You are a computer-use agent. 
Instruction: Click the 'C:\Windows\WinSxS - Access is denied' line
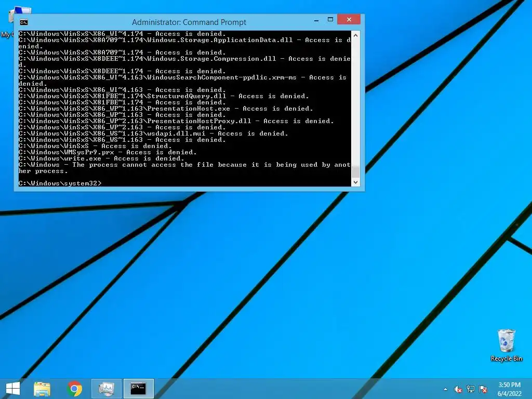click(95, 146)
